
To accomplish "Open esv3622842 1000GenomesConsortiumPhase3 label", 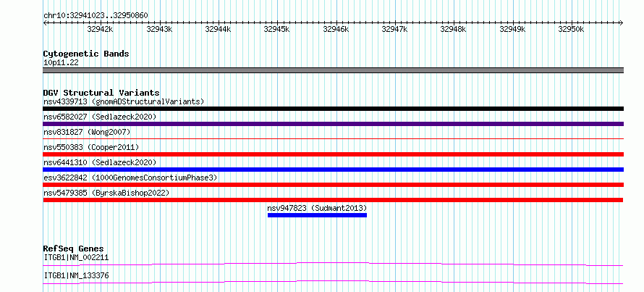I will 130,178.
